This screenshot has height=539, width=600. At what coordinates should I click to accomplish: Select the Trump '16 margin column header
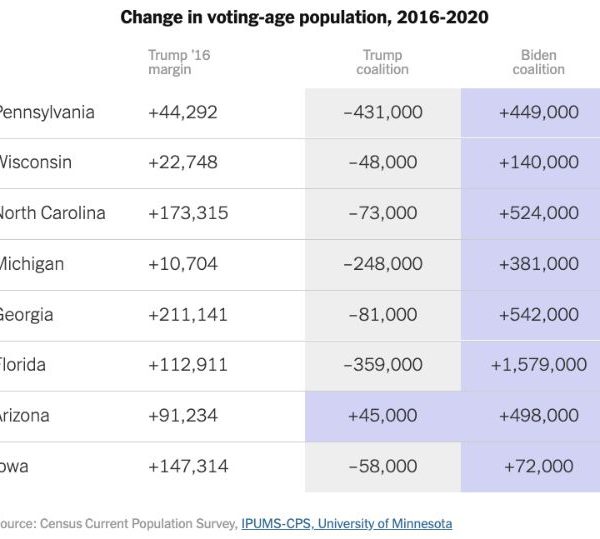click(174, 62)
